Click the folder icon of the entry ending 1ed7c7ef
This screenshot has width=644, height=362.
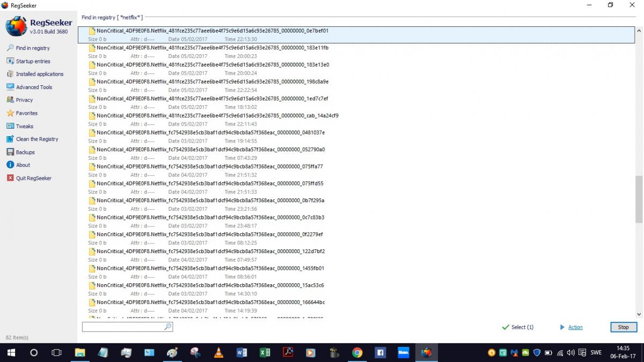tap(92, 99)
